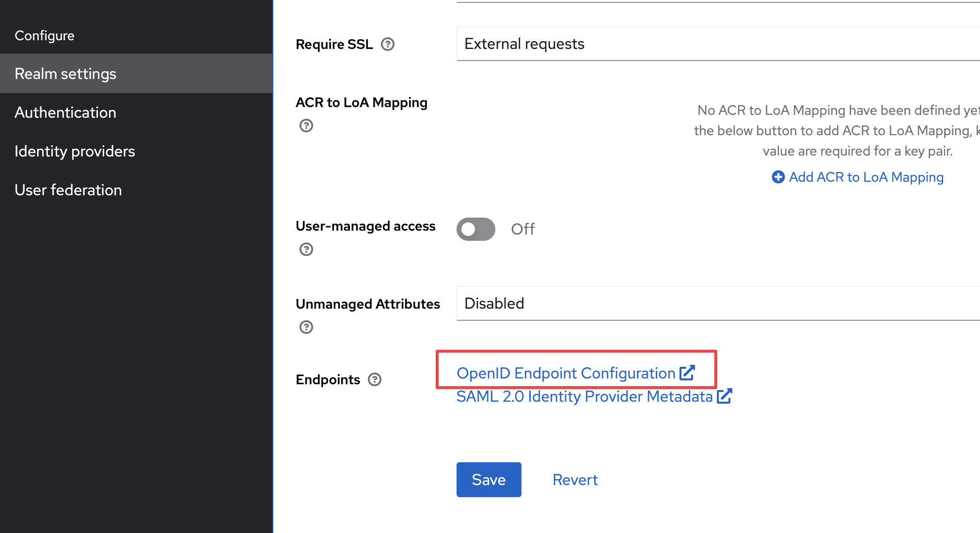Open Identity providers page

(136, 151)
